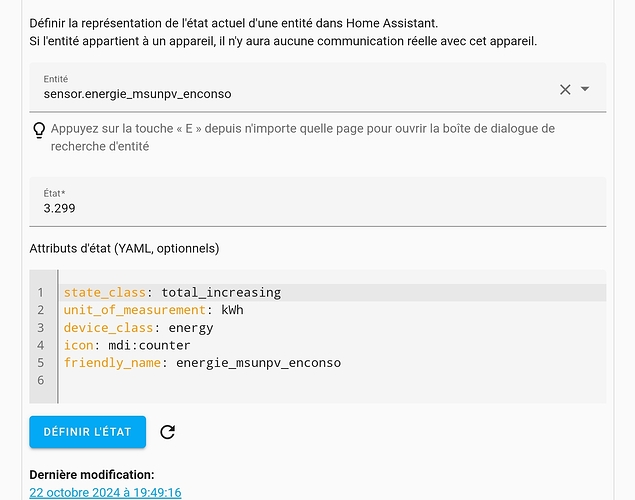Click line number 1 in the editor gutter
Image resolution: width=635 pixels, height=500 pixels.
coord(40,292)
